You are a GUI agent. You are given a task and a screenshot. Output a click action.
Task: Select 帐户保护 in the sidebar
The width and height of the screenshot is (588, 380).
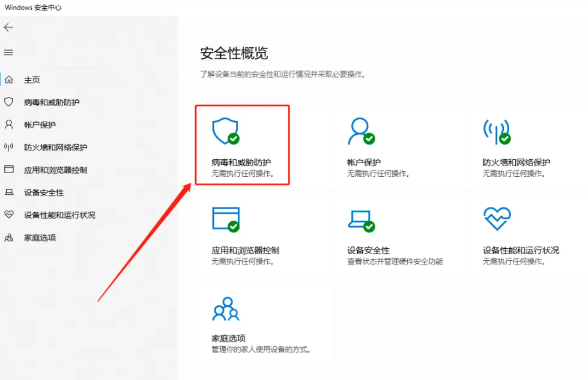coord(40,125)
